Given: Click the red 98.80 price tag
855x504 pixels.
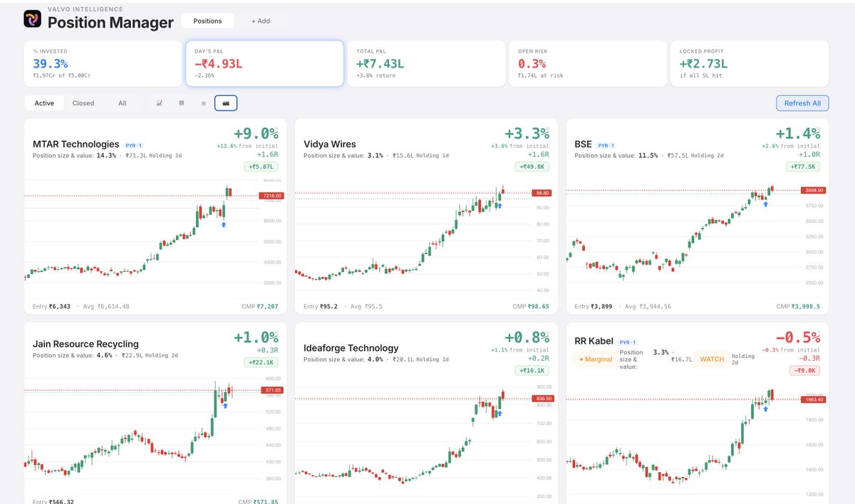Looking at the screenshot, I should point(541,193).
